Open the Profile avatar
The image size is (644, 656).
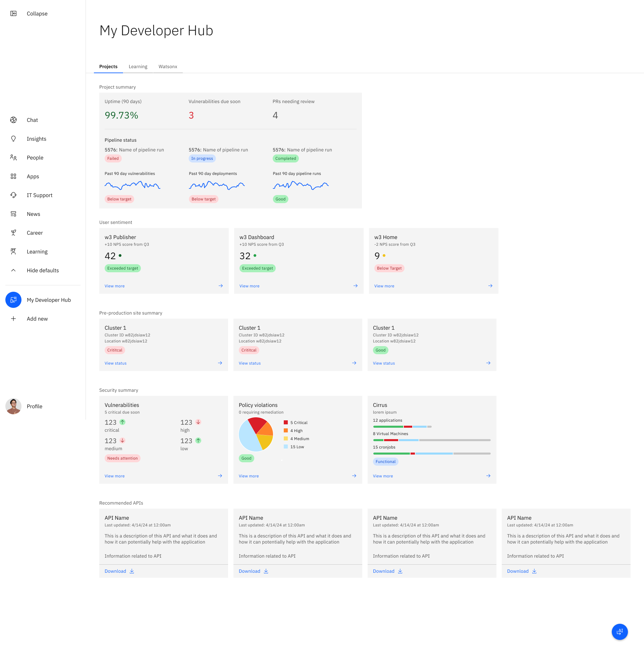(x=13, y=406)
